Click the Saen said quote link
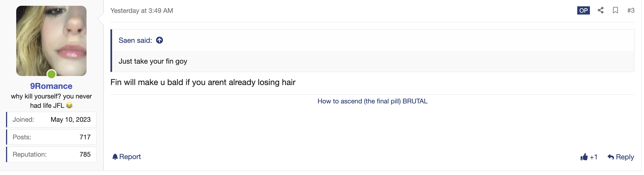The image size is (644, 175). pos(135,40)
